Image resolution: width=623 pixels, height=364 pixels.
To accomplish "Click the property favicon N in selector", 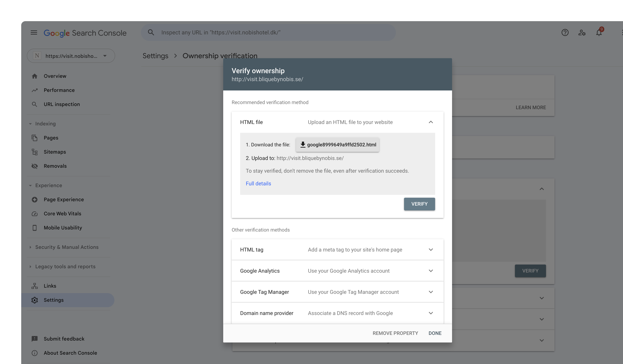I will tap(37, 56).
